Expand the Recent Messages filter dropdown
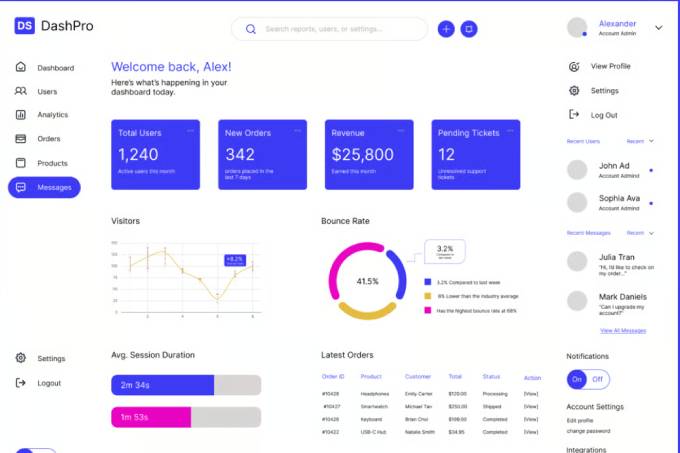680x453 pixels. pos(640,233)
